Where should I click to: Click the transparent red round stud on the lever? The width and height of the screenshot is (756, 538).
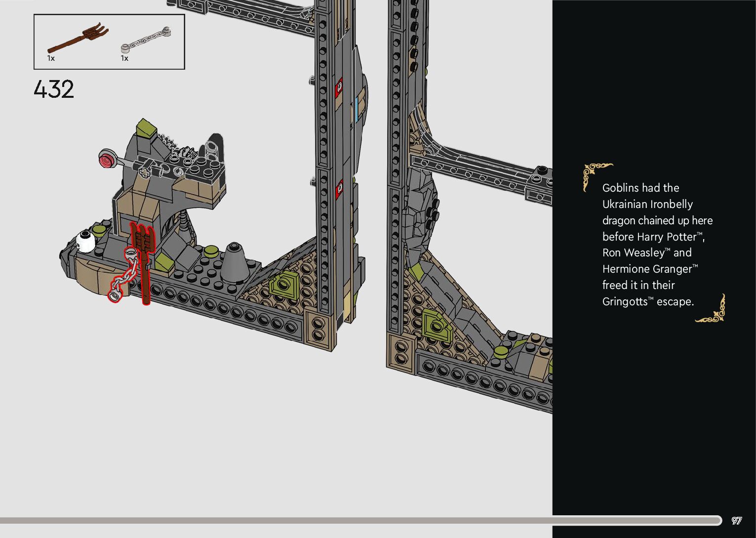tap(106, 160)
